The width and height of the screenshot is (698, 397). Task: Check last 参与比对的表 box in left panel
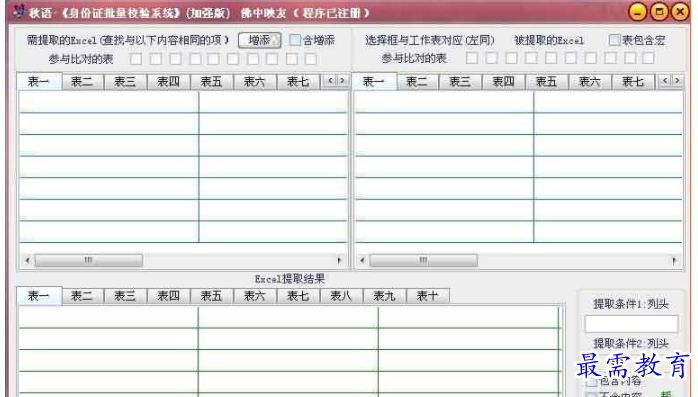click(311, 59)
